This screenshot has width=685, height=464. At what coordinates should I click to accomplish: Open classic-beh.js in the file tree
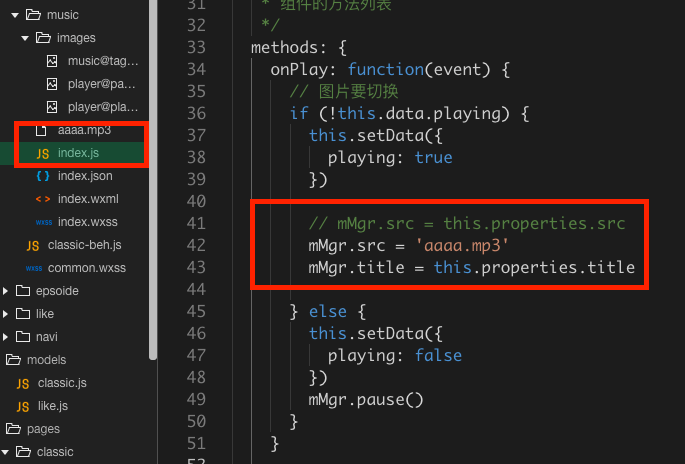point(84,245)
